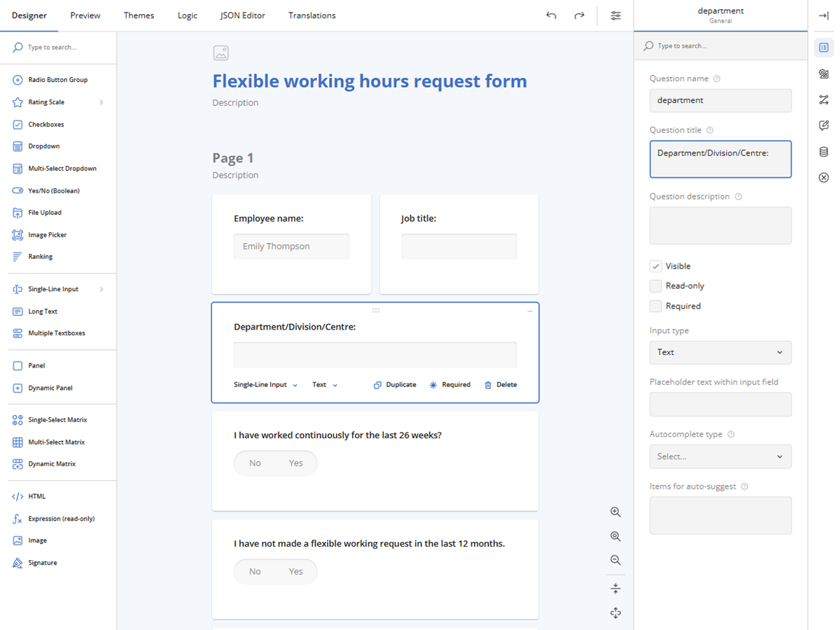Tick the Required checkbox in properties

(x=656, y=306)
